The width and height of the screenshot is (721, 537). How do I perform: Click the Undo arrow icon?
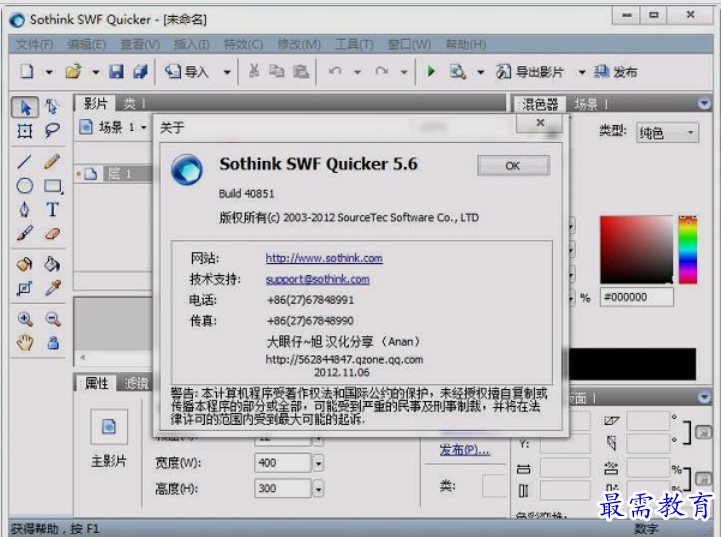[335, 71]
